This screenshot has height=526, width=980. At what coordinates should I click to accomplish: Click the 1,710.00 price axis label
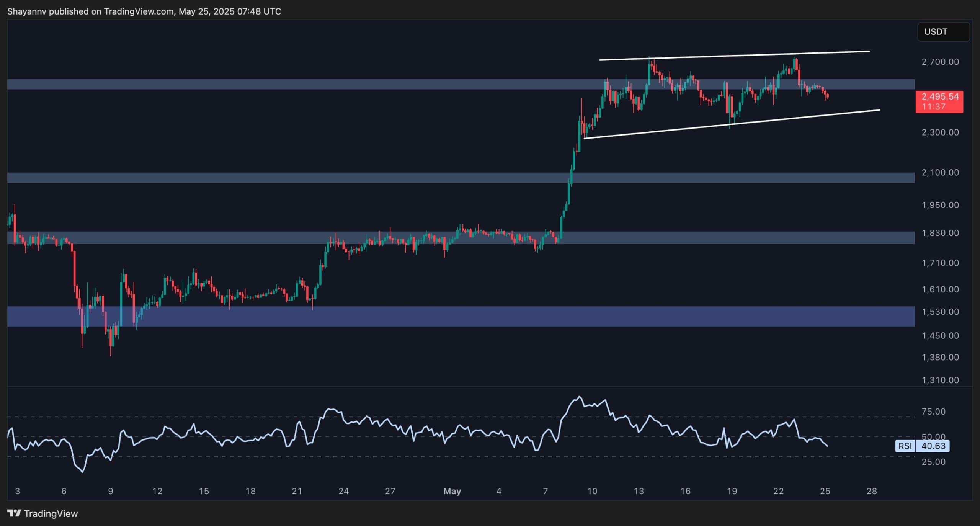tap(940, 263)
